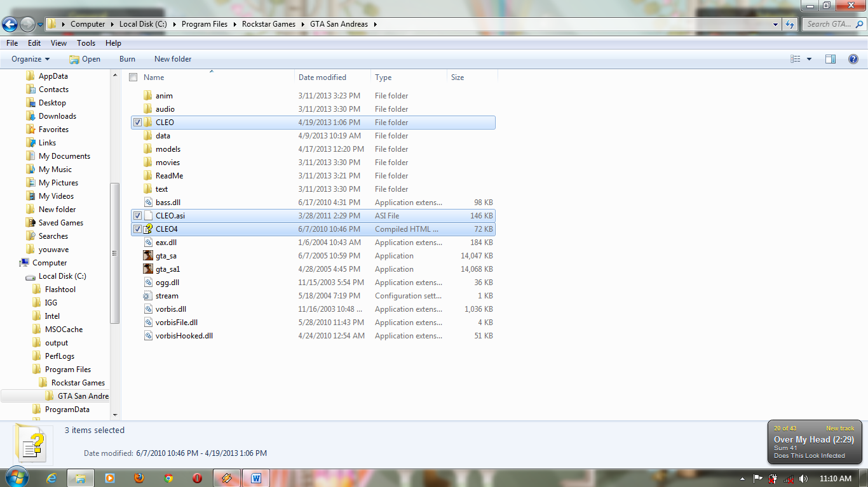Open the Organize dropdown menu
This screenshot has height=487, width=868.
31,59
